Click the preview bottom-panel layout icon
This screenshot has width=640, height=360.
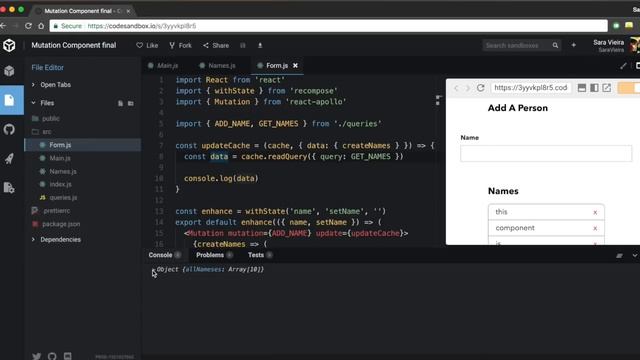point(582,88)
